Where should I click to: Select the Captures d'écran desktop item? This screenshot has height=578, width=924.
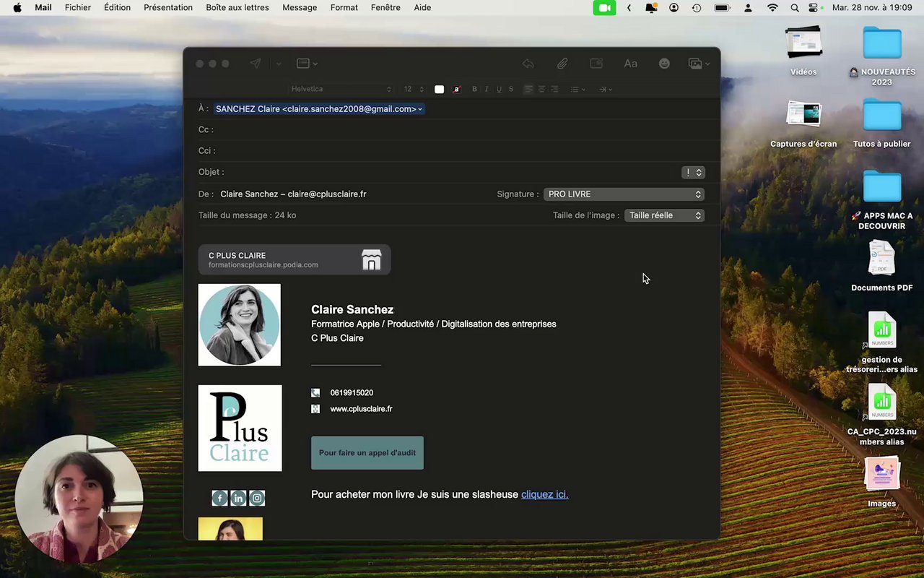[x=803, y=124]
